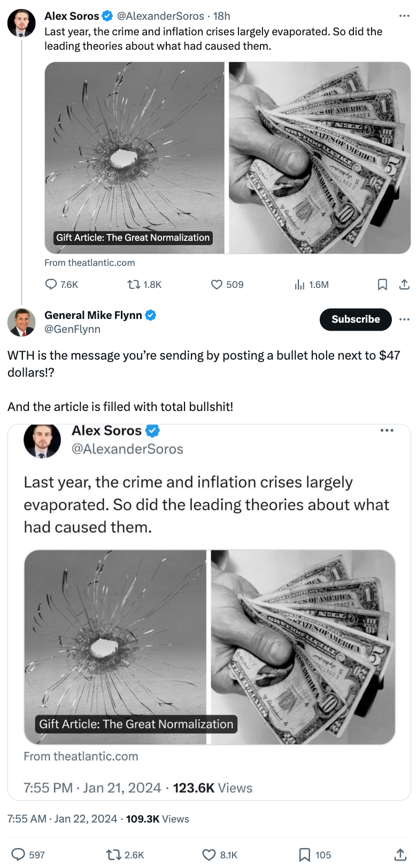This screenshot has width=417, height=868.
Task: Reply to Alex Soros's tweet
Action: tap(51, 284)
